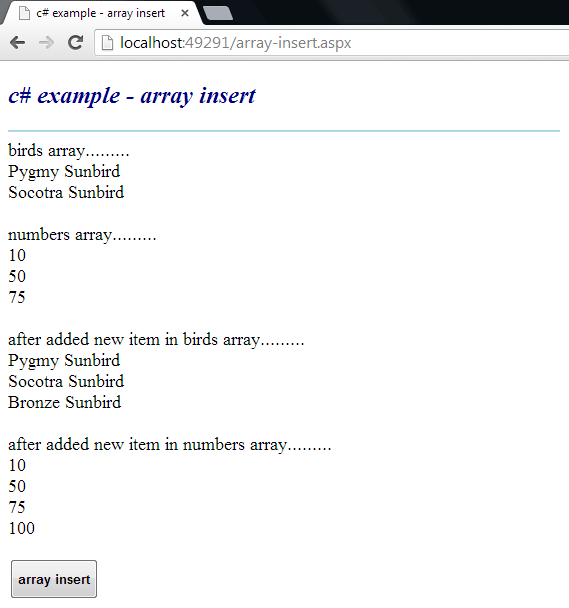This screenshot has height=608, width=569.
Task: Click first 'Socotra Sunbird' text line
Action: click(66, 192)
